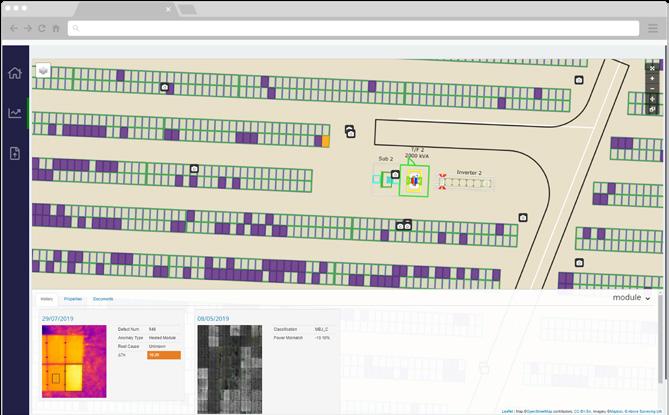Select the orange highlighted module on the map
The image size is (669, 415).
tap(326, 141)
